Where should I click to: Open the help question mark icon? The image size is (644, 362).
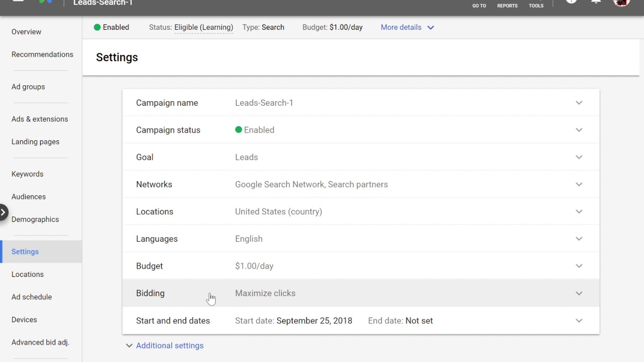[x=571, y=2]
